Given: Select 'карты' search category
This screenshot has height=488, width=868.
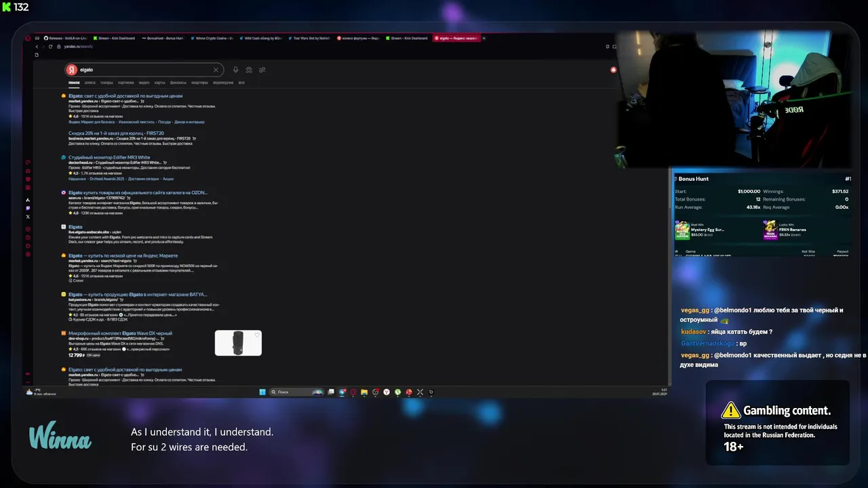Looking at the screenshot, I should [x=160, y=83].
